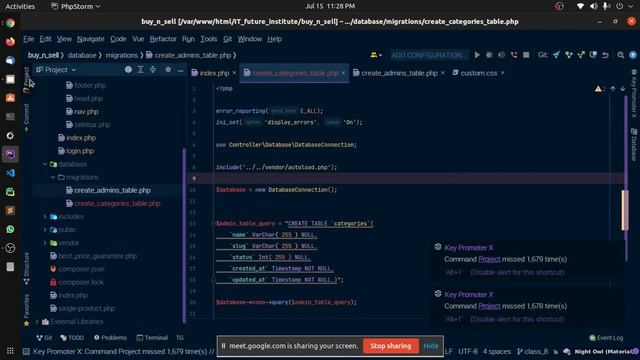The height and width of the screenshot is (360, 640).
Task: Click class_8 git branch in status bar
Action: coord(532,351)
